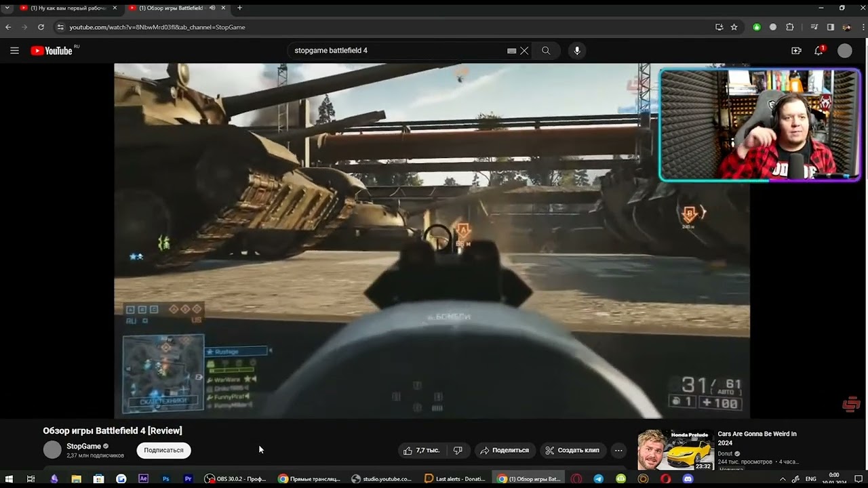This screenshot has height=488, width=868.
Task: Click the 'Поделиться' share button
Action: coord(505,450)
